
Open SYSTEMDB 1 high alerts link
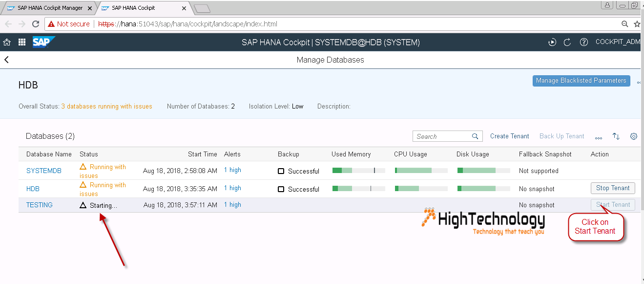pos(232,170)
